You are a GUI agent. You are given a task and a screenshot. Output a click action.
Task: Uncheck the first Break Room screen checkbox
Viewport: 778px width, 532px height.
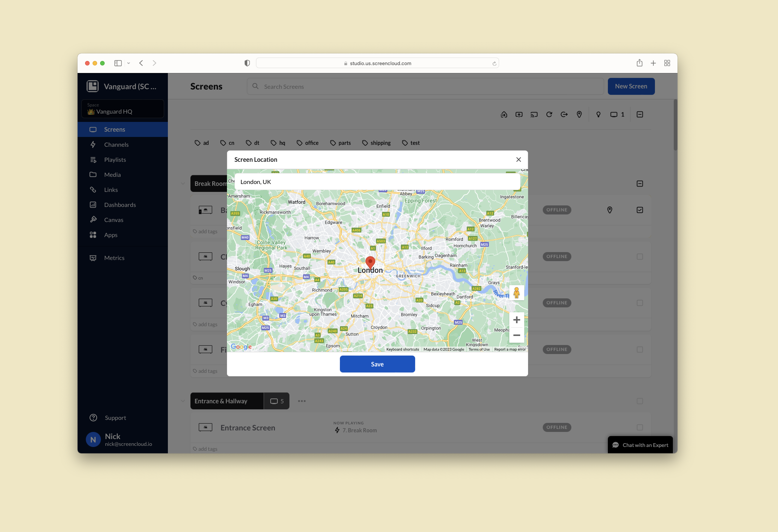tap(639, 210)
